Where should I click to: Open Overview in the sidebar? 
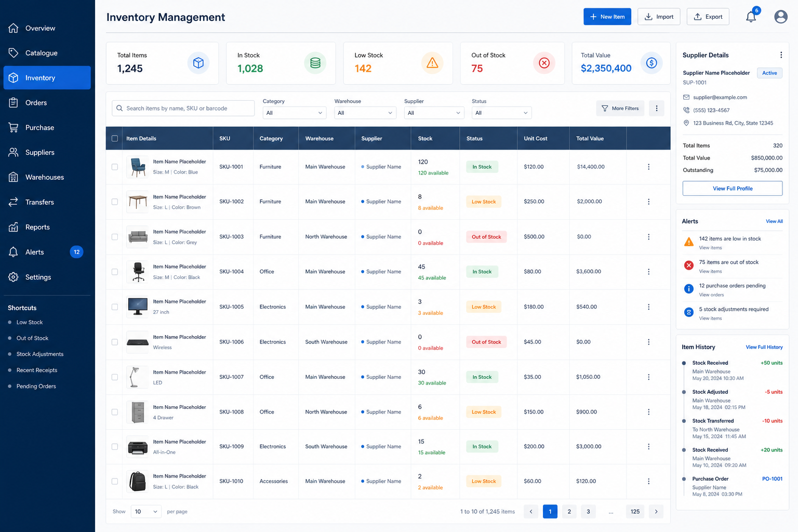(47, 28)
